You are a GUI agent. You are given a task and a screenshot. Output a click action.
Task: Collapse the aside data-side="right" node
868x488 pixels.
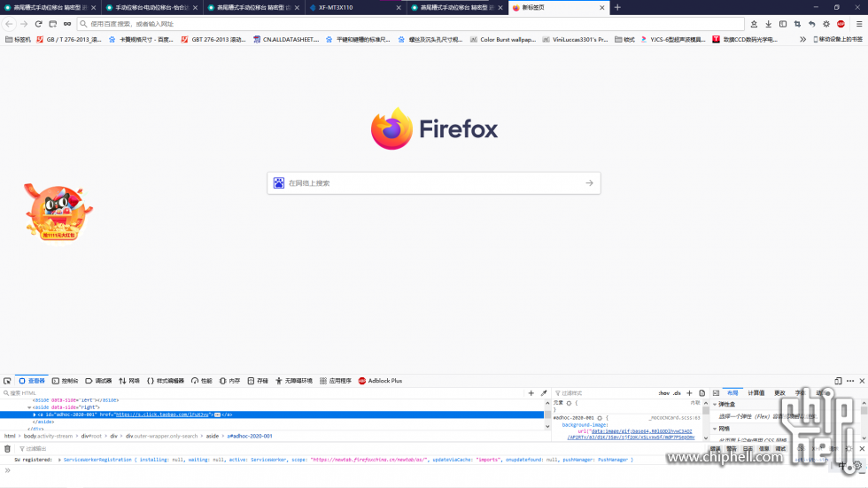coord(29,407)
